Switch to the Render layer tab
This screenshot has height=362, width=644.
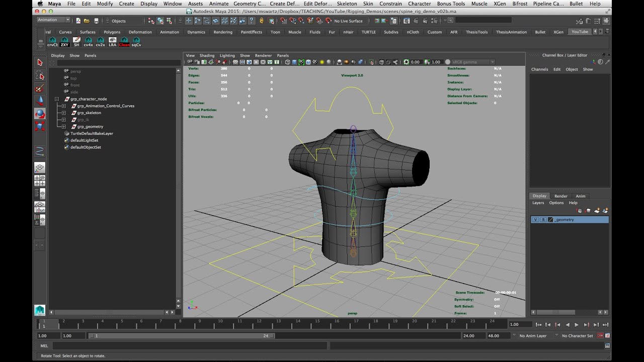(x=561, y=196)
